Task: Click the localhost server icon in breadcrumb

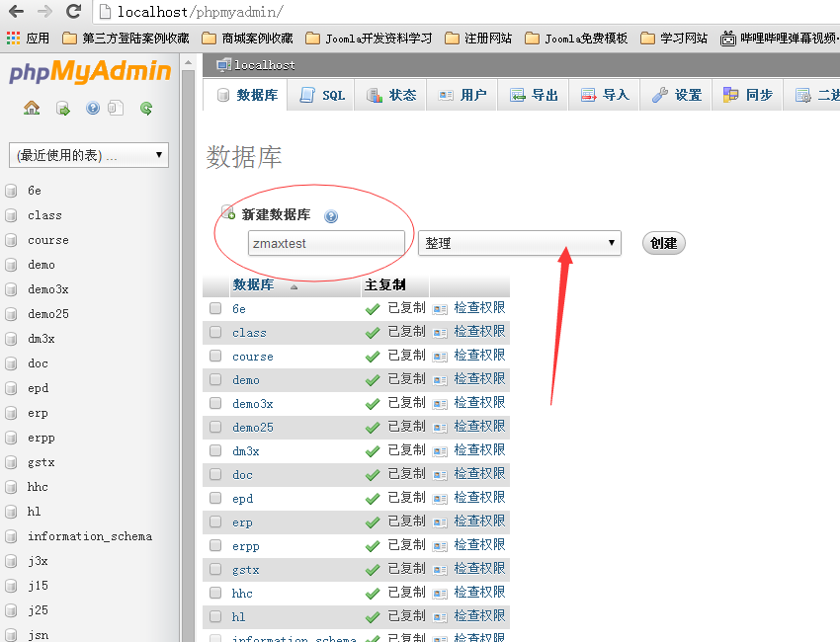Action: [x=223, y=65]
